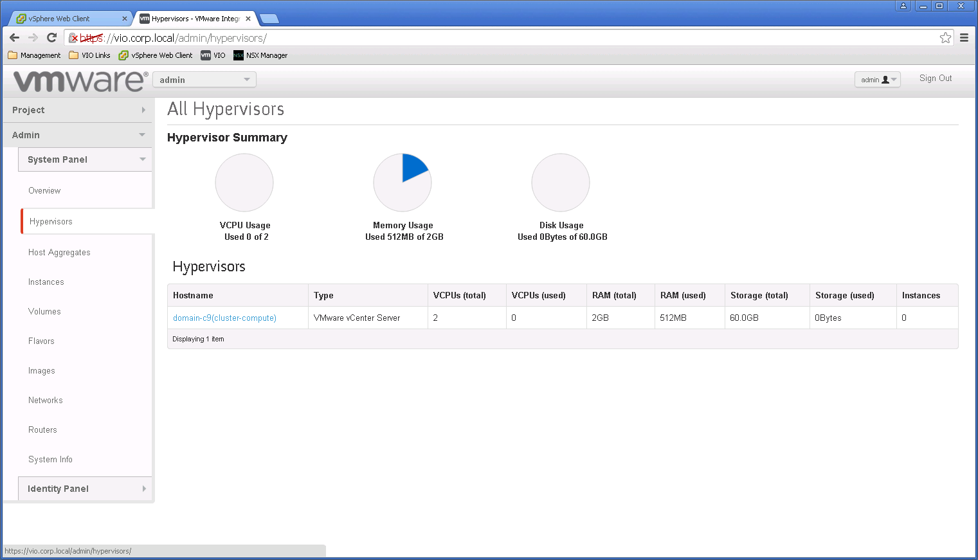Close the vSphere Web Client tab

[x=125, y=19]
